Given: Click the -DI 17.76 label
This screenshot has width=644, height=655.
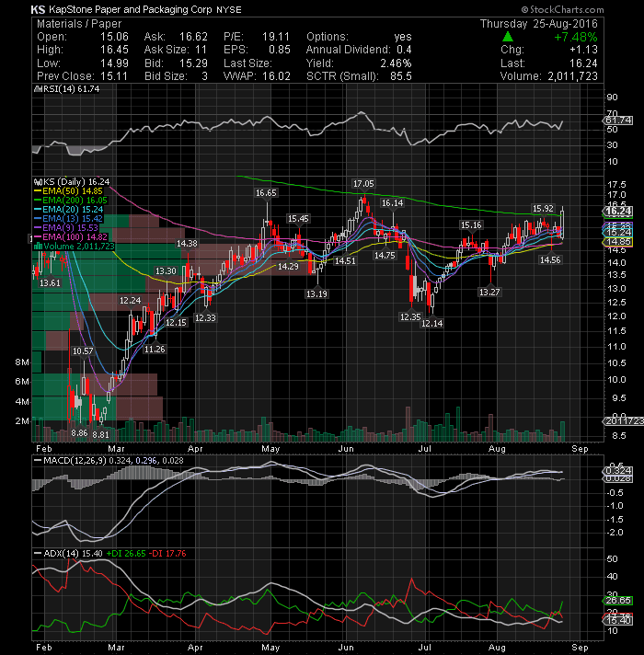Looking at the screenshot, I should (167, 554).
